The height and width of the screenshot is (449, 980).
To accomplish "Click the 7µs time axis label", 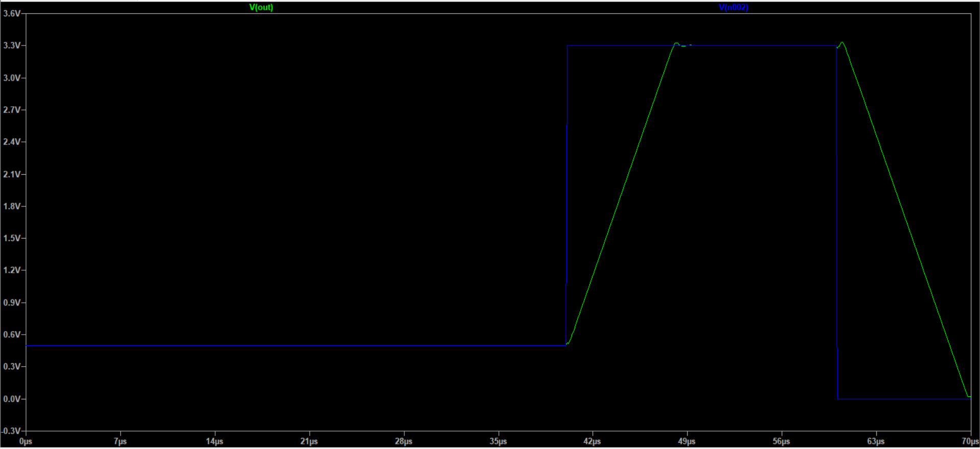I will 120,441.
